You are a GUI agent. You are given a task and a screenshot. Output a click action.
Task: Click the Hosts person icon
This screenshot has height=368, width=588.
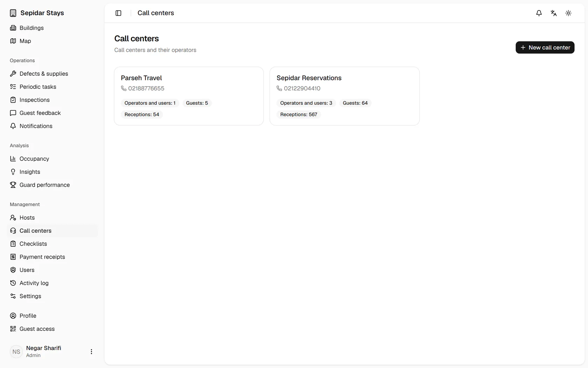point(13,218)
